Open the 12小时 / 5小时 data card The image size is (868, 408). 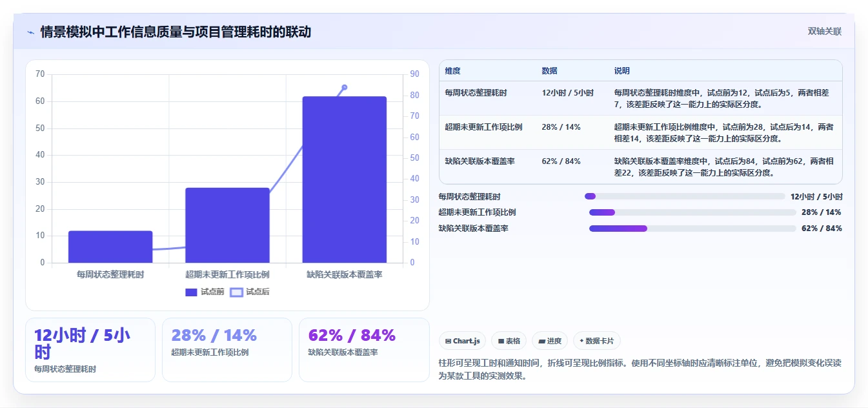coord(90,350)
